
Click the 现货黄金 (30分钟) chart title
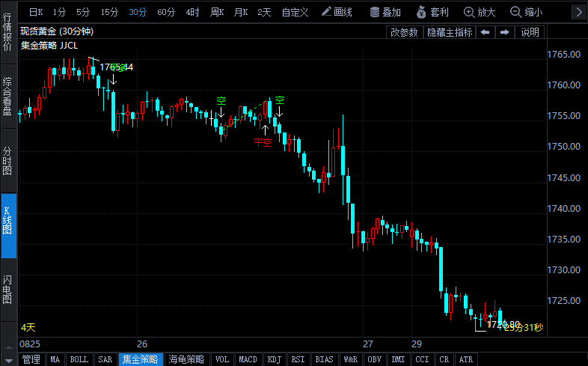(x=57, y=31)
